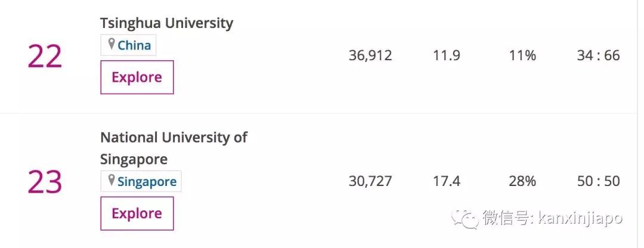Click the WeChat logo in the watermark
This screenshot has height=248, width=644.
[x=465, y=218]
